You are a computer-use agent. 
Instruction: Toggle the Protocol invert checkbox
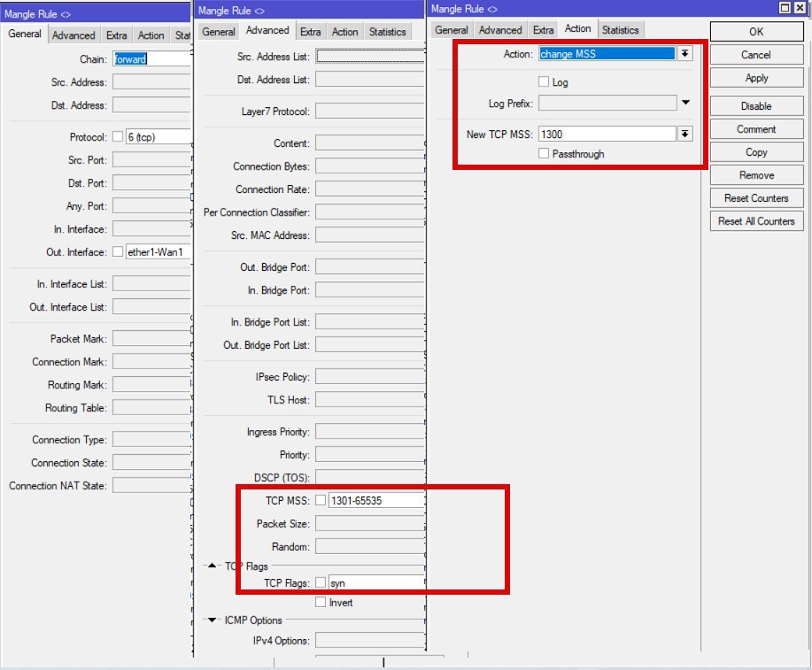[x=118, y=136]
